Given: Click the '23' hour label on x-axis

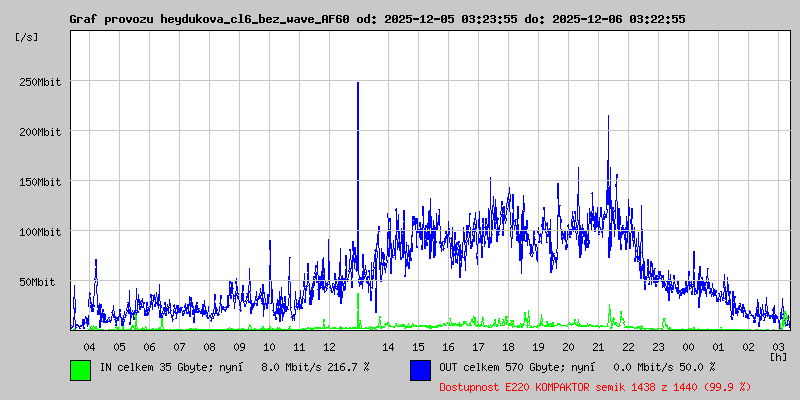Looking at the screenshot, I should [658, 347].
